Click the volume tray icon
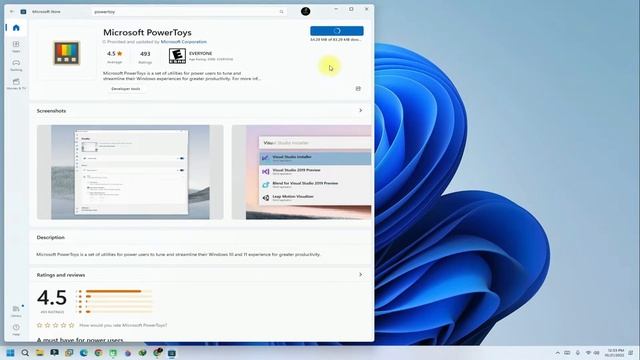640x360 pixels. click(597, 353)
